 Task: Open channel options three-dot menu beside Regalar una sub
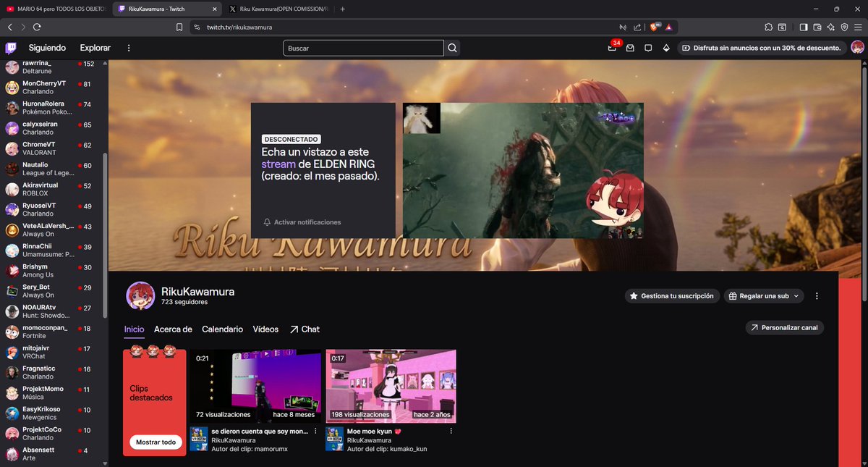[817, 296]
